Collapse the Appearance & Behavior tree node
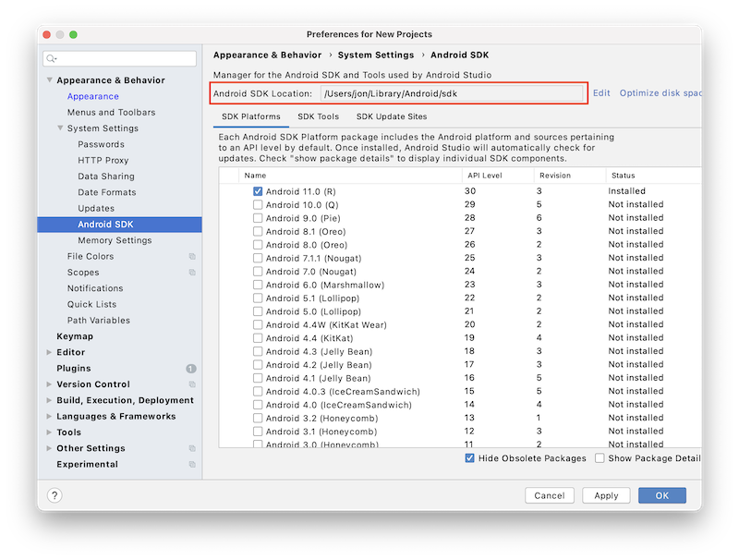The width and height of the screenshot is (739, 560). coord(50,80)
